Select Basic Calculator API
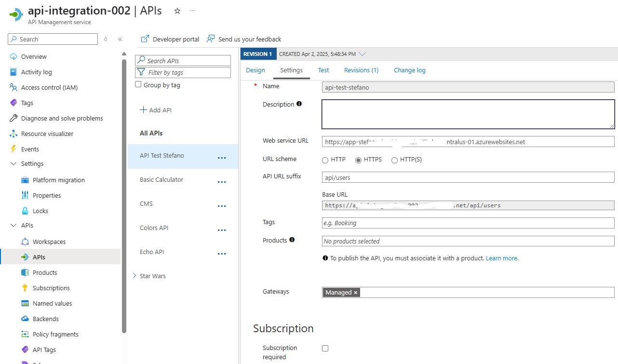The image size is (618, 364). pyautogui.click(x=161, y=179)
